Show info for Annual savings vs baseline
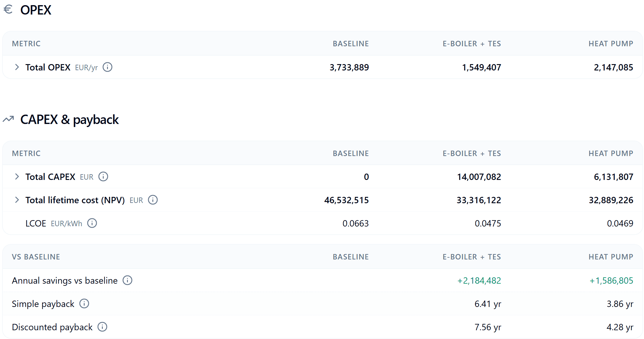 [127, 280]
